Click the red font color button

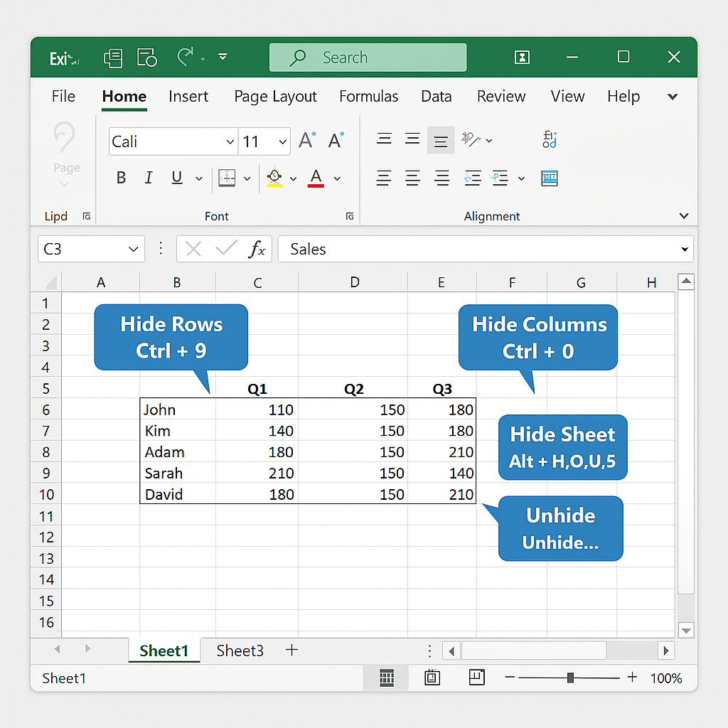pos(316,178)
